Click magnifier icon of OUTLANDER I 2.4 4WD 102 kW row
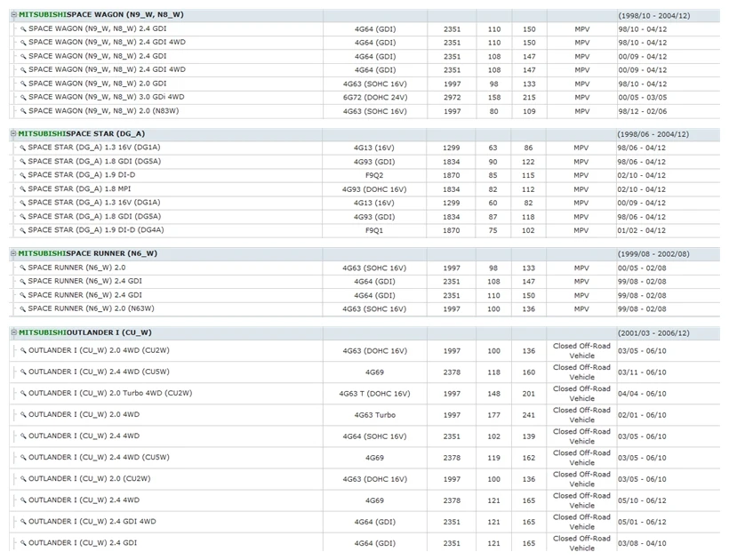The image size is (729, 560). tap(23, 436)
